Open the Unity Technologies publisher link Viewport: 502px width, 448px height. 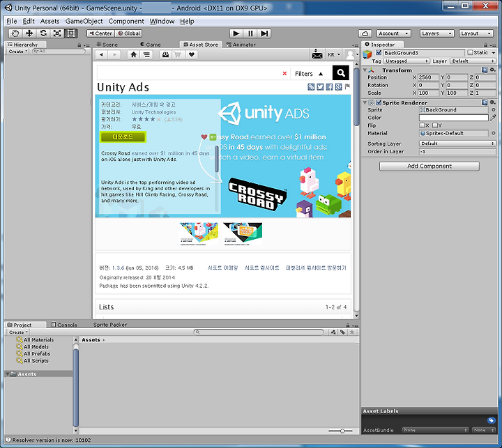coord(153,112)
